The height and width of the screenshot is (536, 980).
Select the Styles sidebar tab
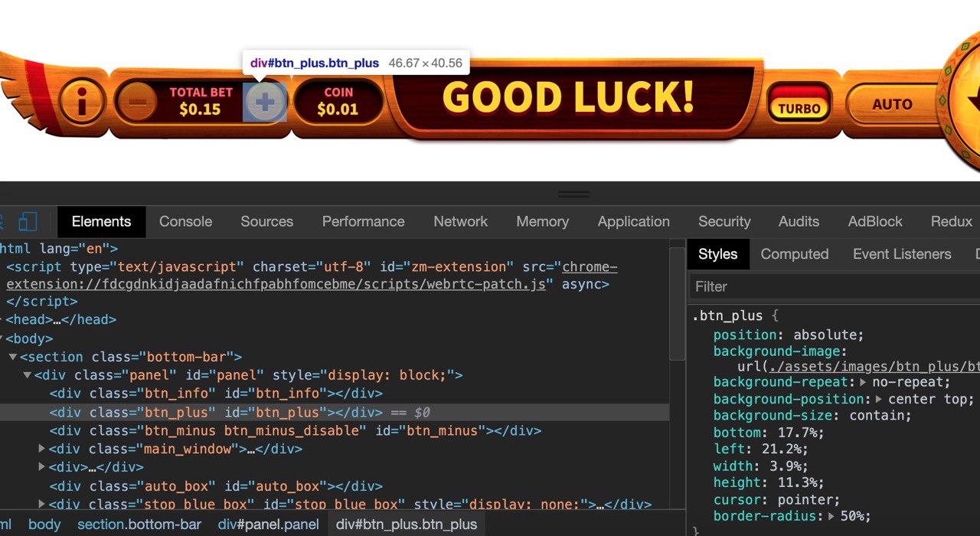coord(717,254)
